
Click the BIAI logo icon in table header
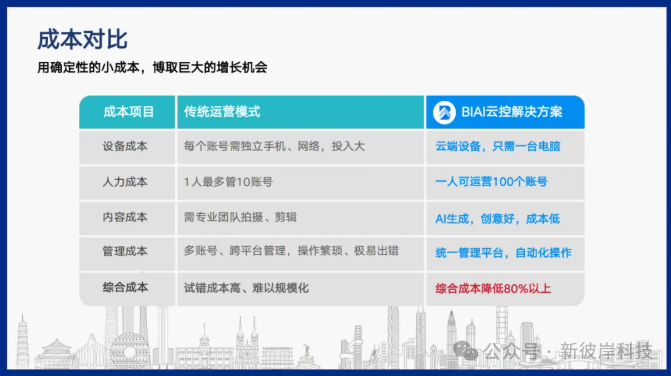[x=444, y=113]
